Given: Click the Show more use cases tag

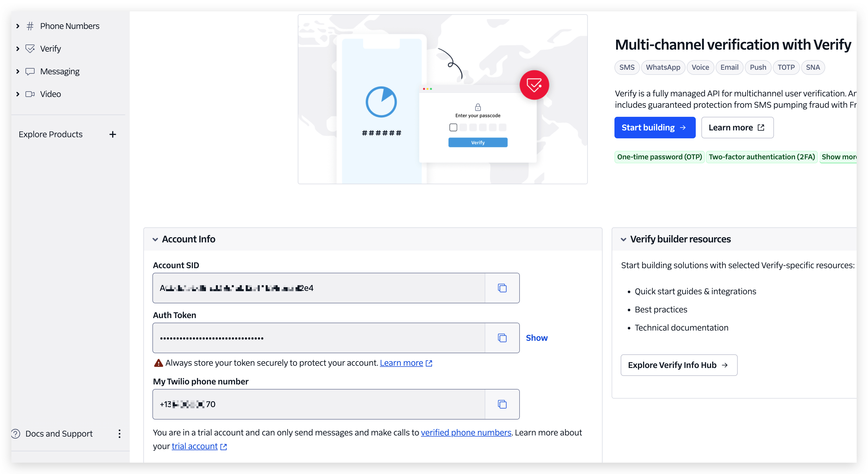Looking at the screenshot, I should pyautogui.click(x=838, y=157).
